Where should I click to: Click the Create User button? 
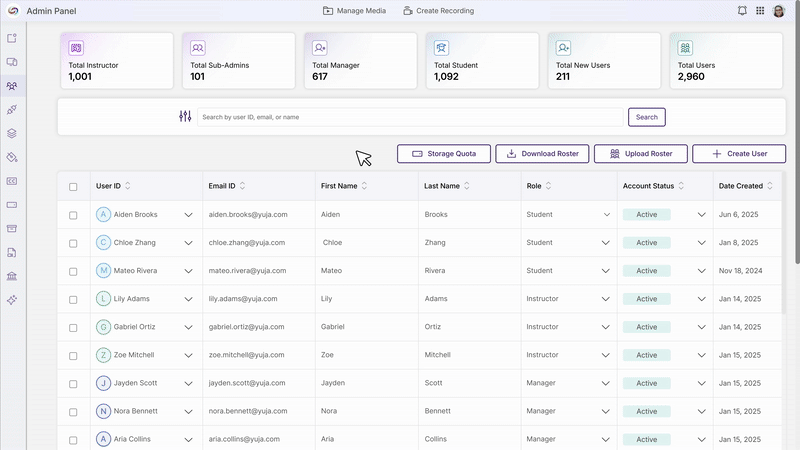pos(739,154)
